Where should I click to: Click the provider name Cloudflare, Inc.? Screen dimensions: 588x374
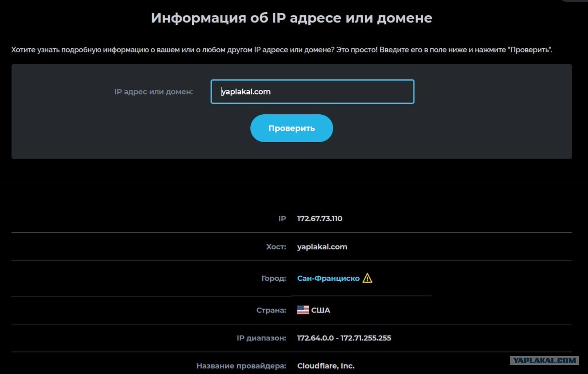tap(326, 366)
